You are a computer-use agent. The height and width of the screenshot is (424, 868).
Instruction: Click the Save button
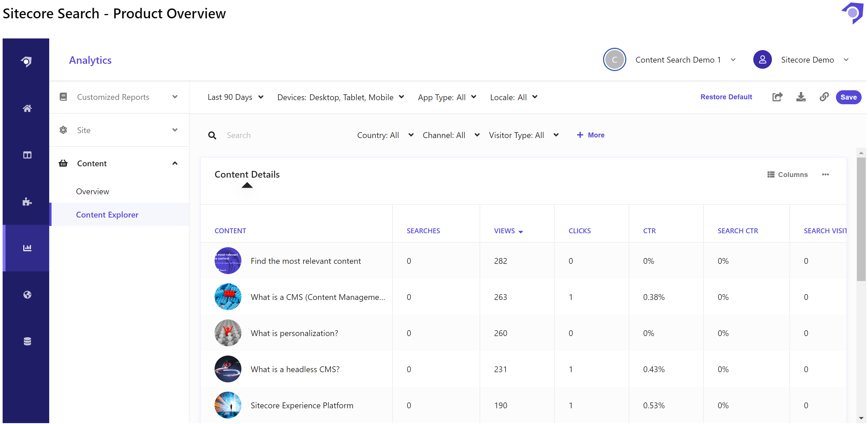point(848,97)
